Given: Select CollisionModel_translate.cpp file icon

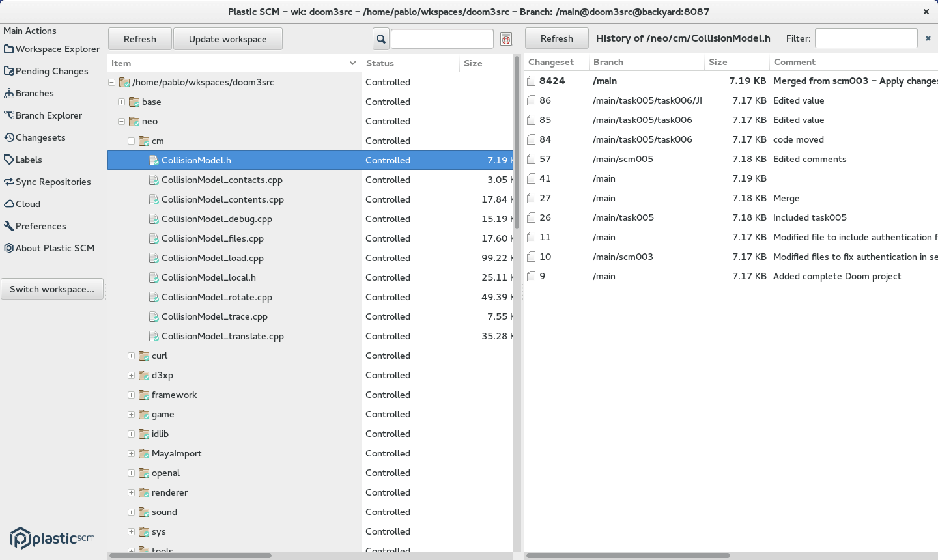Looking at the screenshot, I should pyautogui.click(x=154, y=336).
